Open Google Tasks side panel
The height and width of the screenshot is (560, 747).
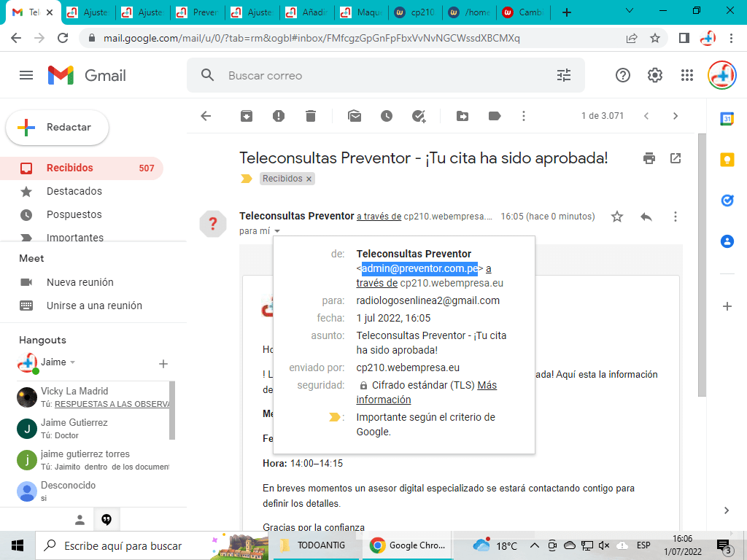(727, 201)
